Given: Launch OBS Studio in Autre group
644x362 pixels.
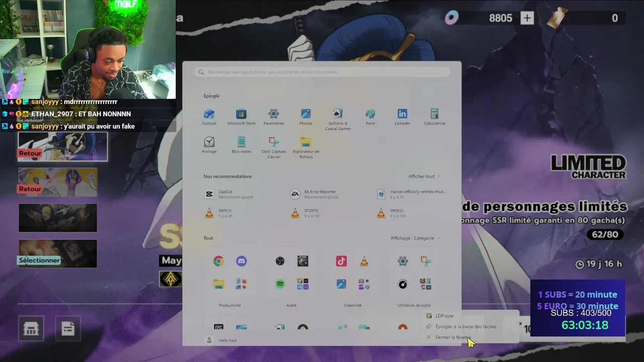Looking at the screenshot, I should [x=280, y=261].
